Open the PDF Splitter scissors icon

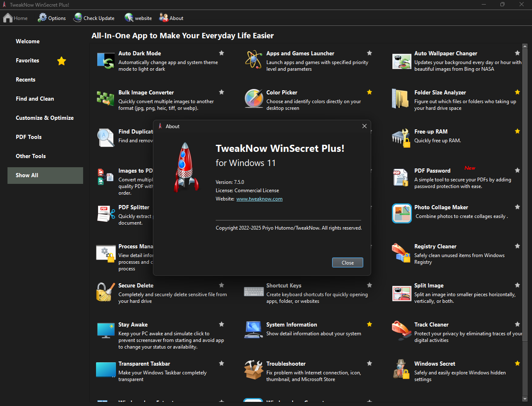pos(106,213)
